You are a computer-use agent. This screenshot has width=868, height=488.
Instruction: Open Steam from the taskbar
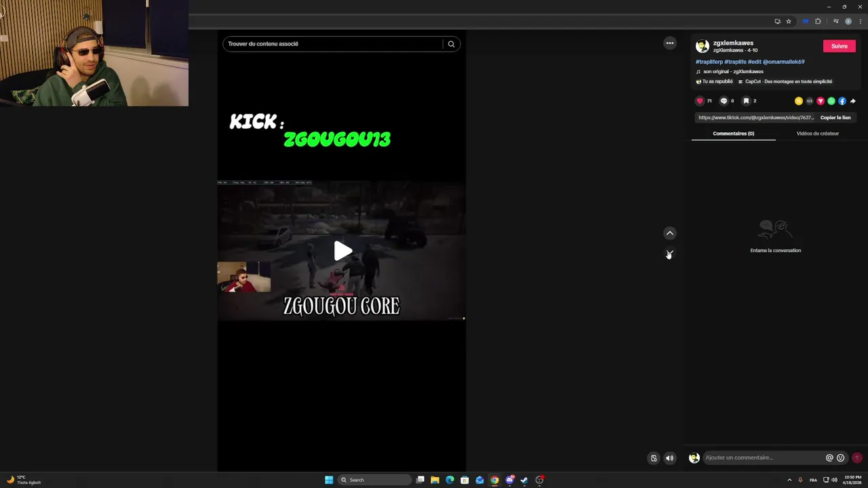pyautogui.click(x=524, y=480)
